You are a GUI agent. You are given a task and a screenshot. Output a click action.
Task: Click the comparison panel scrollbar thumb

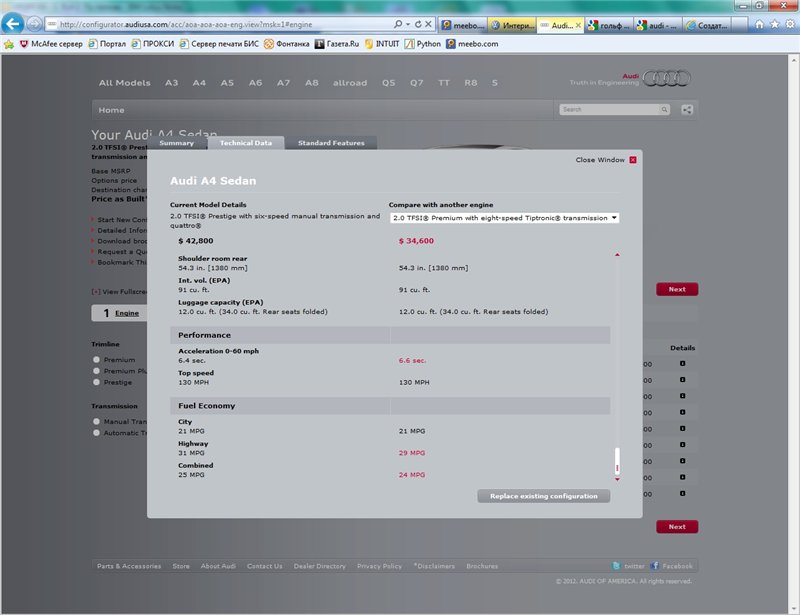617,461
